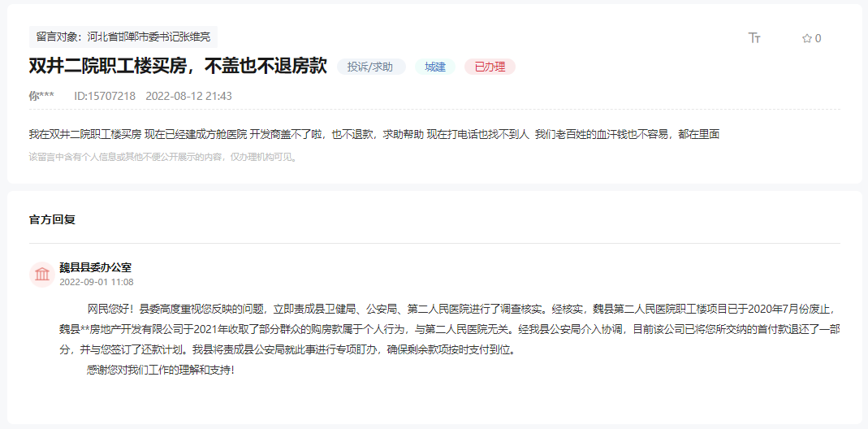Viewport: 868px width, 429px height.
Task: Click the poster username 你***
Action: click(x=41, y=96)
